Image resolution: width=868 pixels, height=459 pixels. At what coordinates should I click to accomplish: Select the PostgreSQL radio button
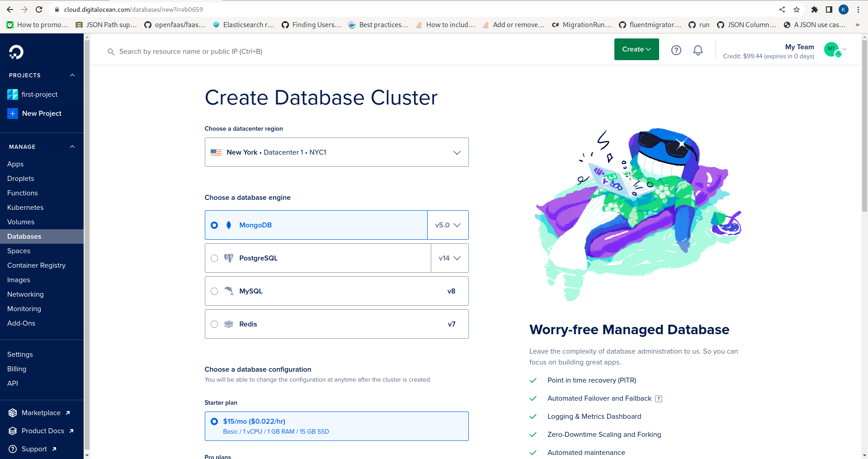[214, 258]
